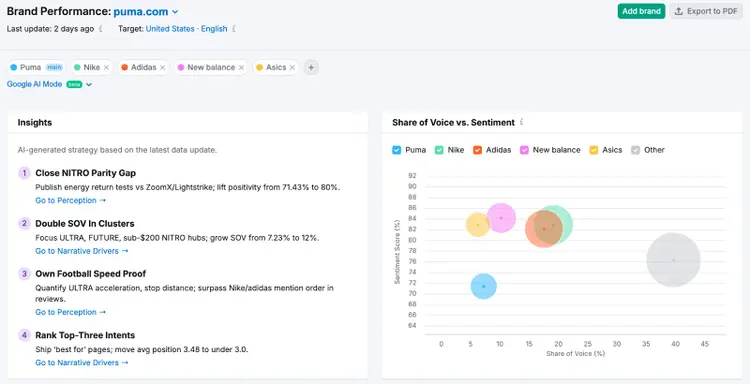Screen dimensions: 750x384
Task: Select the Asics brand chip
Action: coord(271,67)
